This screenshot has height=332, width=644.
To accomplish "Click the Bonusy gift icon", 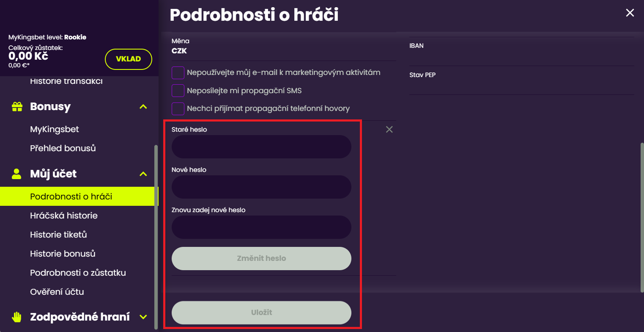I will point(17,107).
